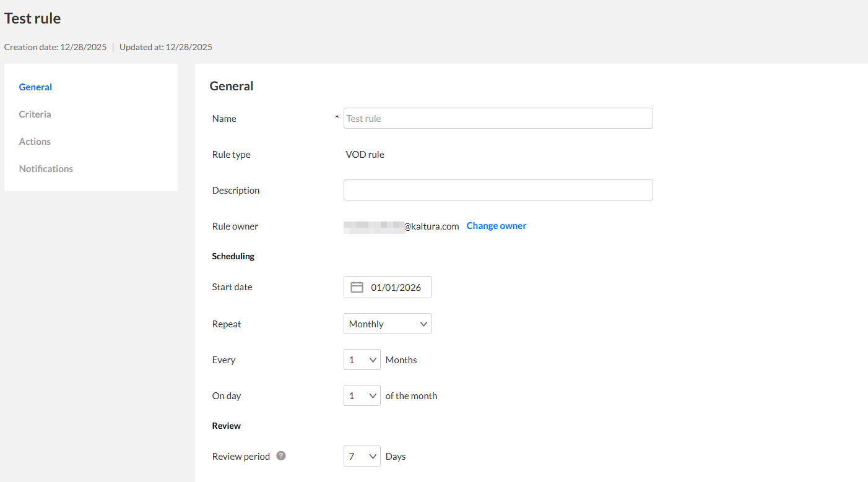Click the calendar icon in Start date
The height and width of the screenshot is (482, 868).
[357, 287]
